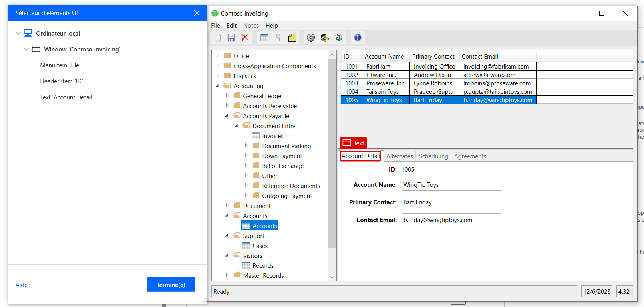
Task: Open the Help menu
Action: pyautogui.click(x=272, y=26)
